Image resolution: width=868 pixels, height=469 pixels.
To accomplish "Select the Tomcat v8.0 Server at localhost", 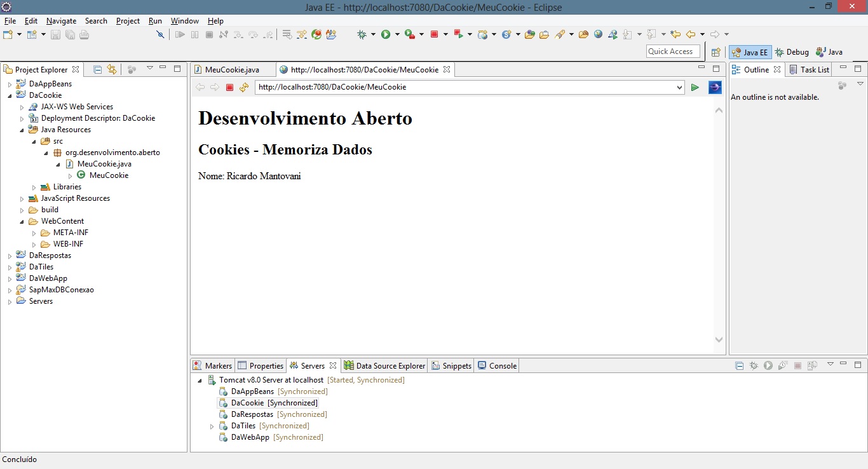I will coord(271,380).
